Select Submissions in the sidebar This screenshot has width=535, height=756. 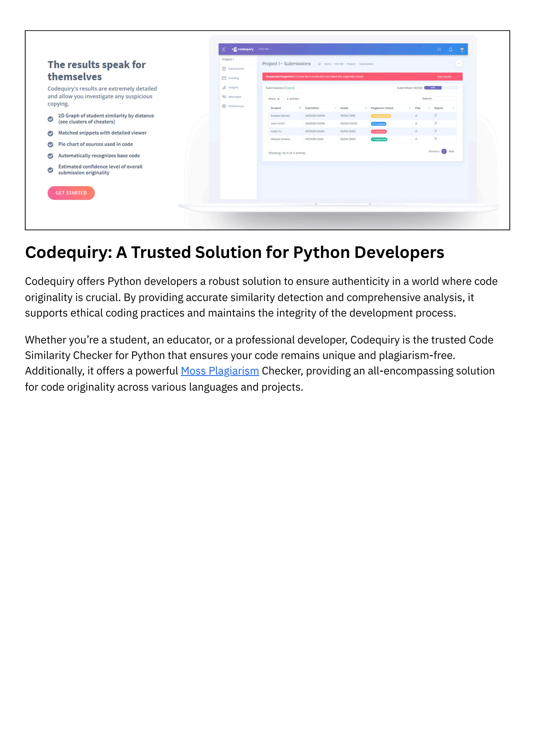[x=236, y=69]
